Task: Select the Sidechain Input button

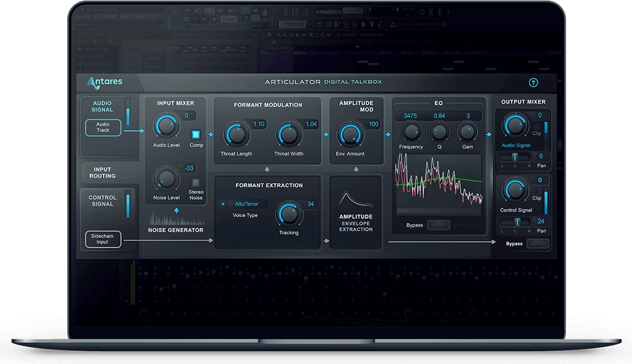Action: [103, 239]
